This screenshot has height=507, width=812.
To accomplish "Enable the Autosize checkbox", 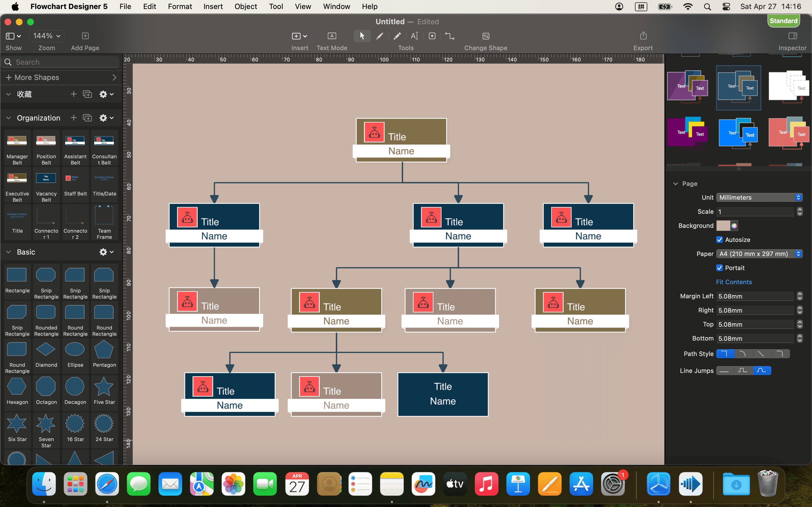I will tap(720, 239).
